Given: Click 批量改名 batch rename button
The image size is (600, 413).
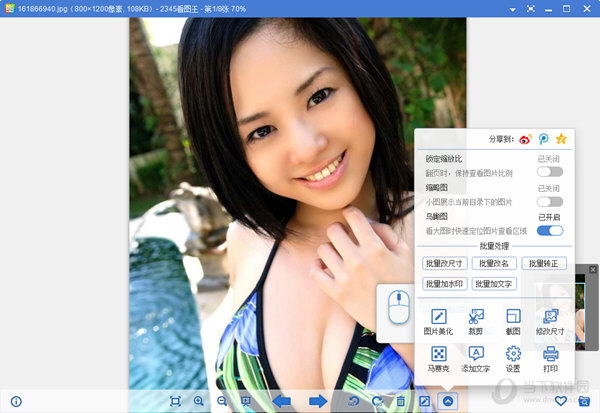Looking at the screenshot, I should [494, 264].
